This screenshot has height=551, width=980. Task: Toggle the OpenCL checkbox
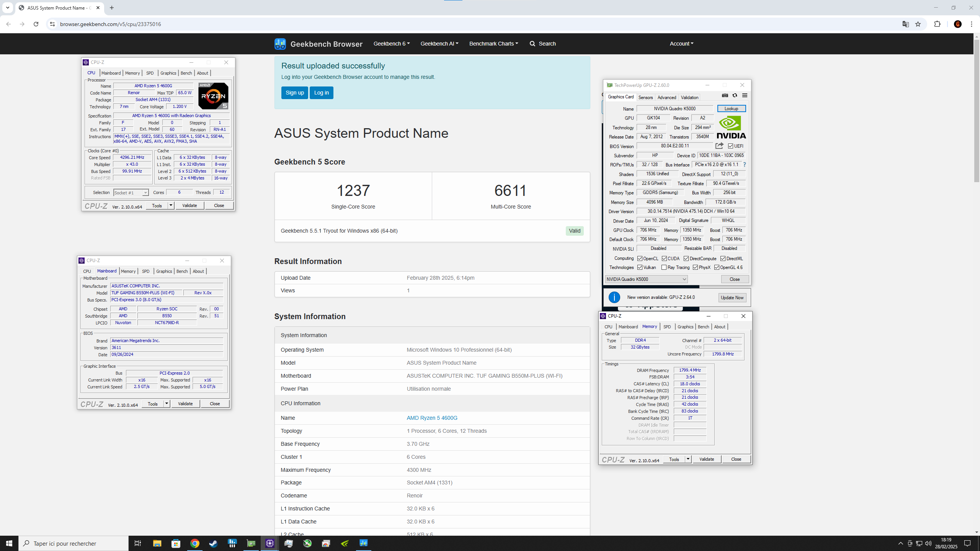tap(640, 259)
